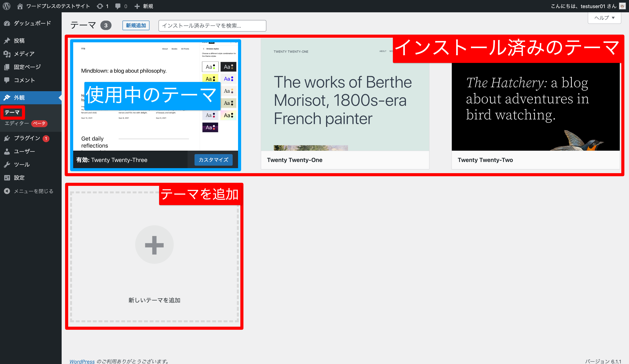629x364 pixels.
Task: Open ダッシュボード menu item
Action: pyautogui.click(x=31, y=23)
